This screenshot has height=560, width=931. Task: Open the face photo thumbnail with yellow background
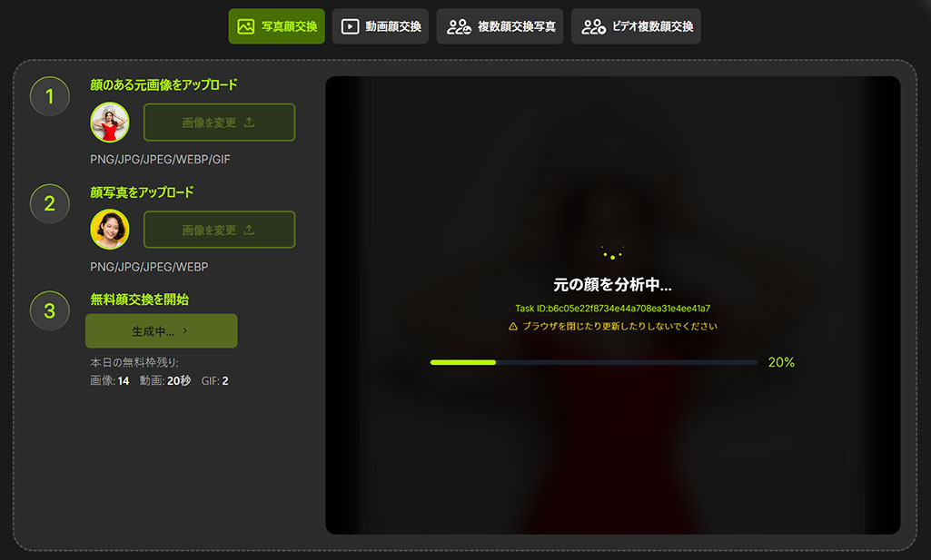click(110, 230)
